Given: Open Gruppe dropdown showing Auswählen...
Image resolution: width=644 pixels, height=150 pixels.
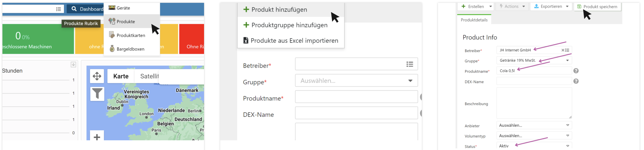Looking at the screenshot, I should tap(356, 81).
